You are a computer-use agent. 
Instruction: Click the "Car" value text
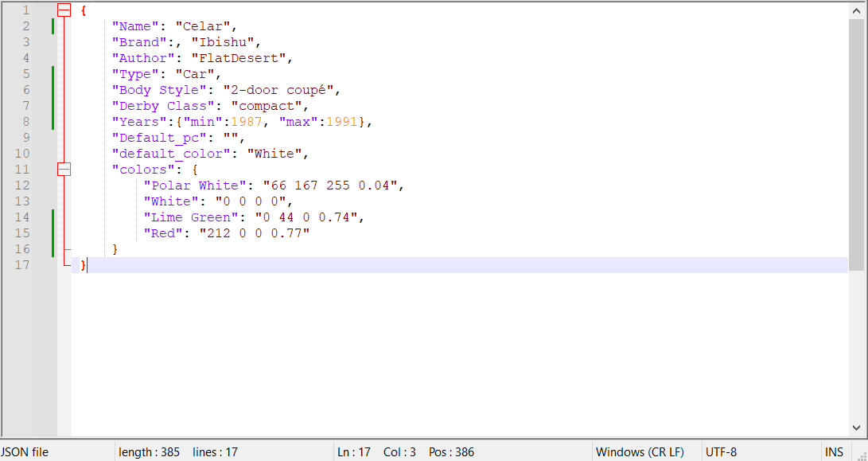coord(195,74)
